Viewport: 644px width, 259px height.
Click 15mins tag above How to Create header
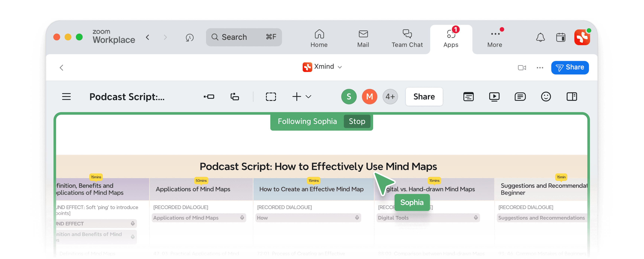(x=314, y=180)
